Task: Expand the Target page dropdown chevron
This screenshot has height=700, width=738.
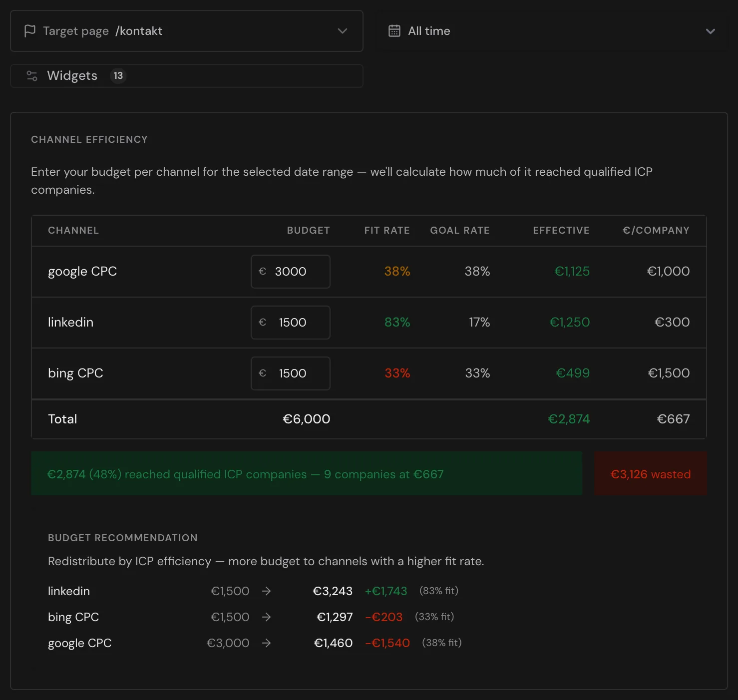Action: click(343, 31)
